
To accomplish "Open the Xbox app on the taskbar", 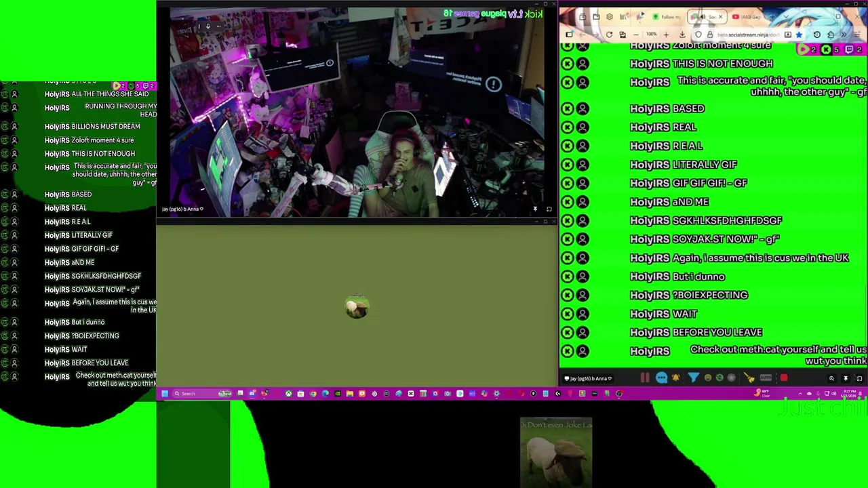I will pos(288,393).
